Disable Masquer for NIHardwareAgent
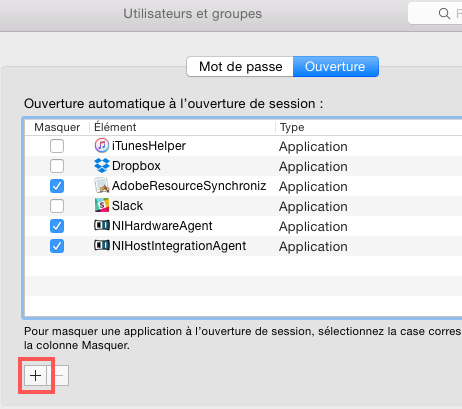 coord(57,226)
